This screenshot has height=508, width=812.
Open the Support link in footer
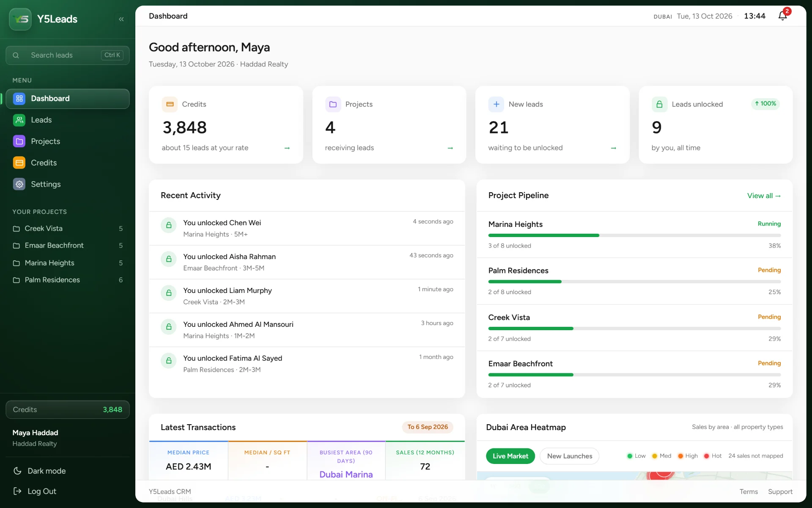pos(780,491)
